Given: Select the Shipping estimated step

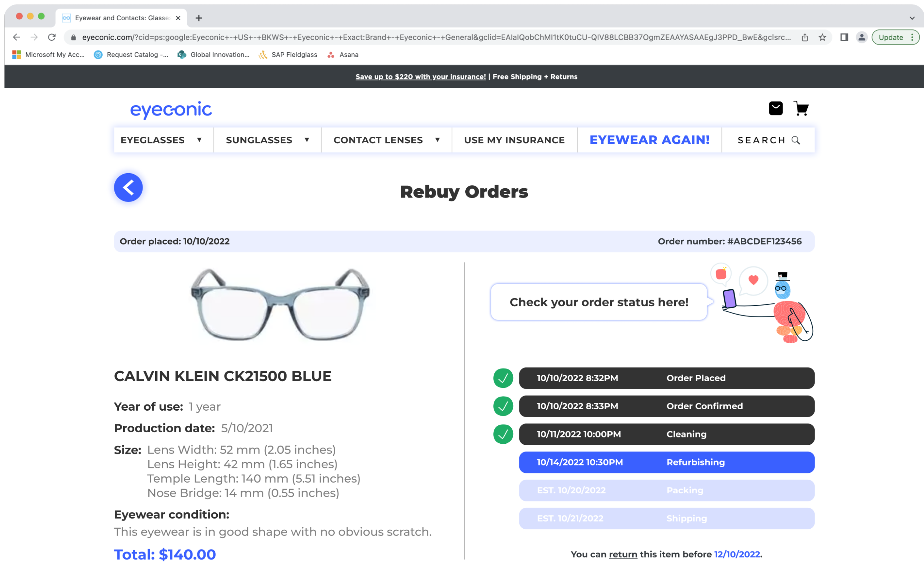Looking at the screenshot, I should point(667,518).
